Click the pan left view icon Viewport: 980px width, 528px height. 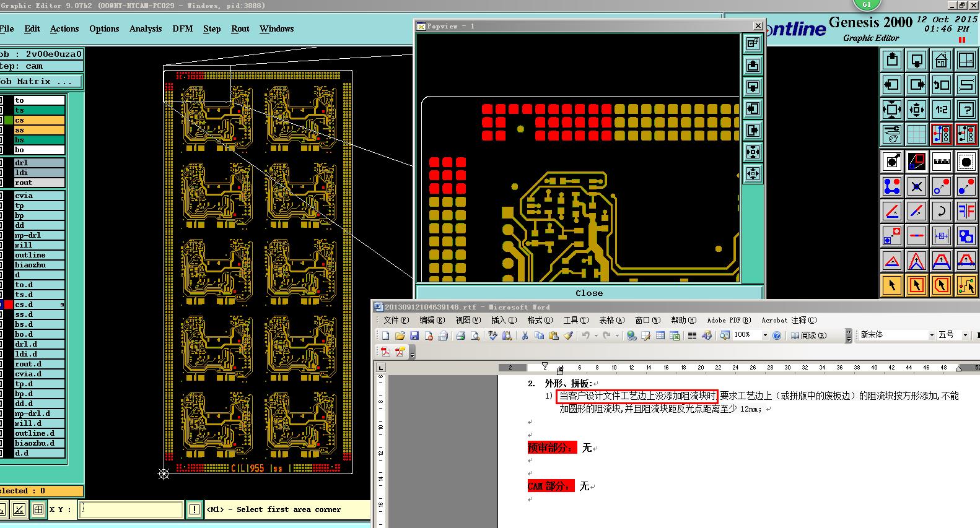coord(891,85)
